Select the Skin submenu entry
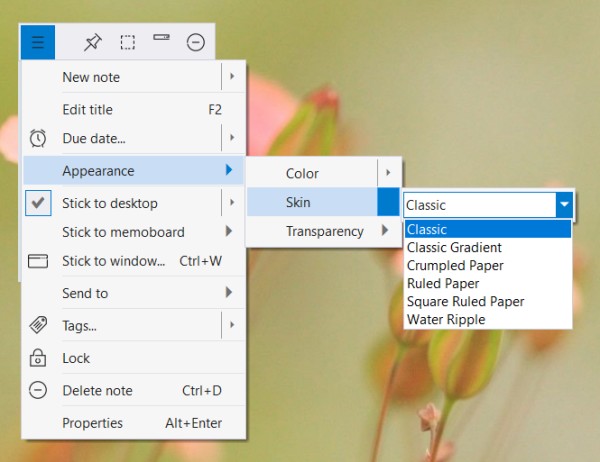Screen dimensions: 600x462 pyautogui.click(x=323, y=202)
